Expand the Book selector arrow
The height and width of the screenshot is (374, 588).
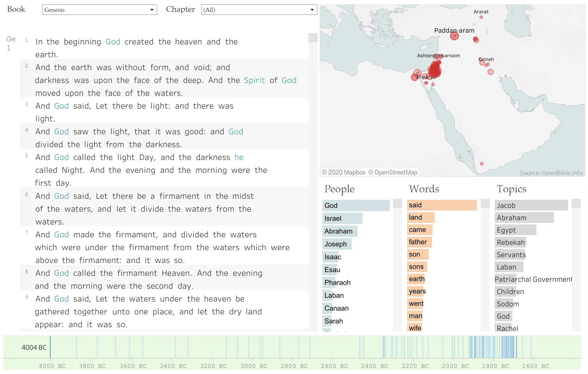click(x=152, y=10)
